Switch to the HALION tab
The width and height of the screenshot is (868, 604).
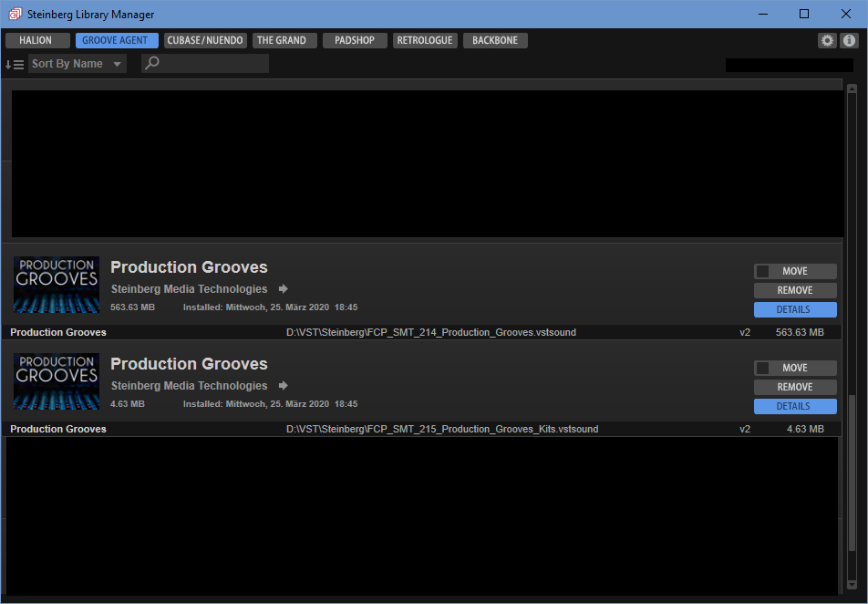click(37, 41)
